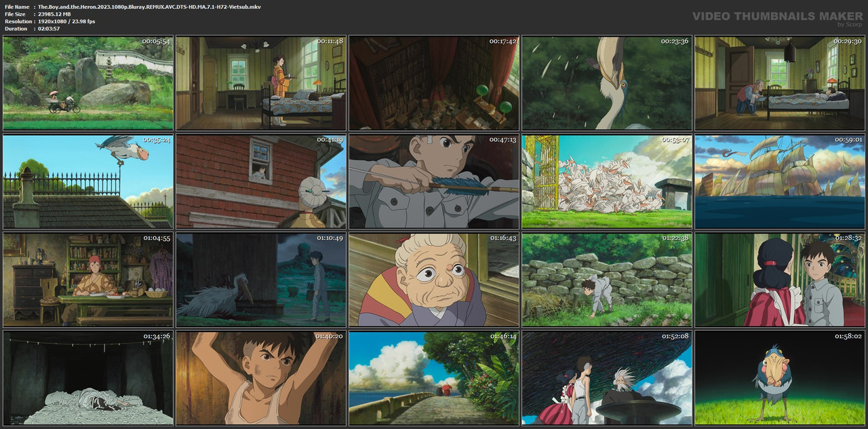Click the kitchen table thumbnail at 01:04:55
The width and height of the screenshot is (868, 429).
point(88,280)
